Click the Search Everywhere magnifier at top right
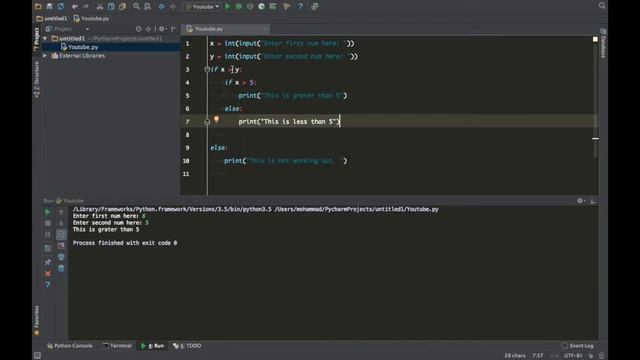640x360 pixels. coord(602,5)
